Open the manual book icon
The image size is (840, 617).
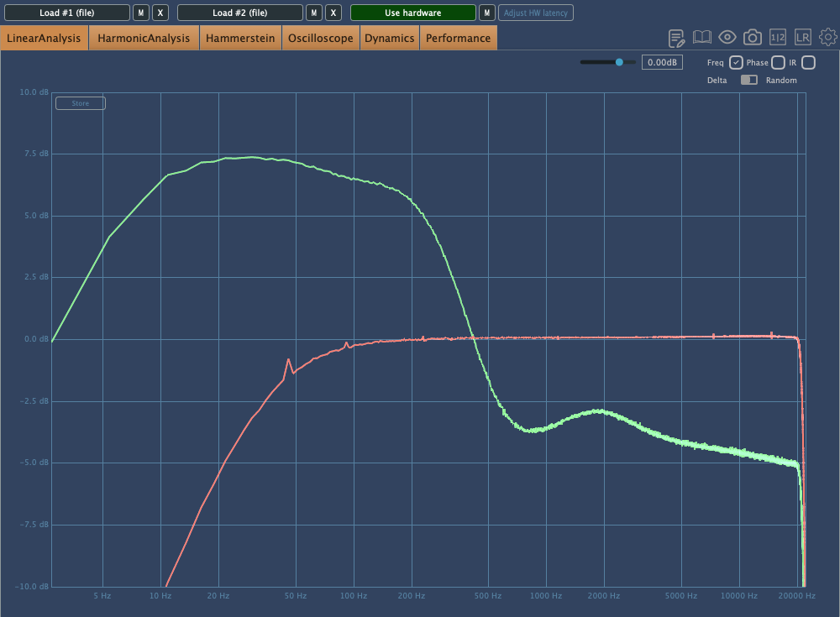[x=702, y=38]
